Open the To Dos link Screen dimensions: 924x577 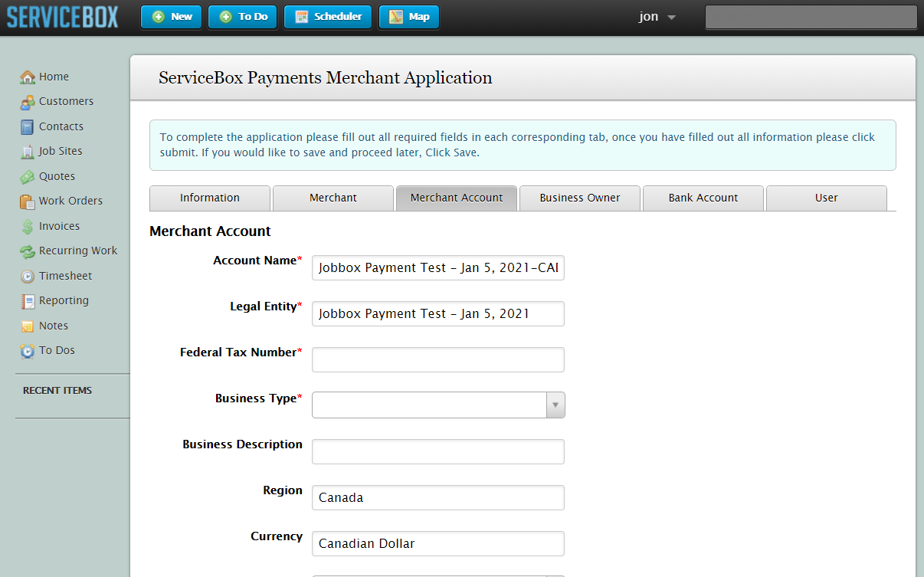57,350
